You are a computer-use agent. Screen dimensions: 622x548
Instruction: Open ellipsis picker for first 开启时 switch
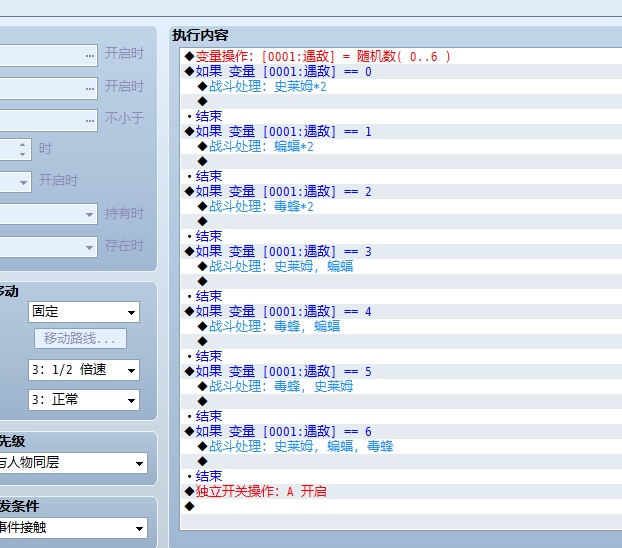point(90,56)
